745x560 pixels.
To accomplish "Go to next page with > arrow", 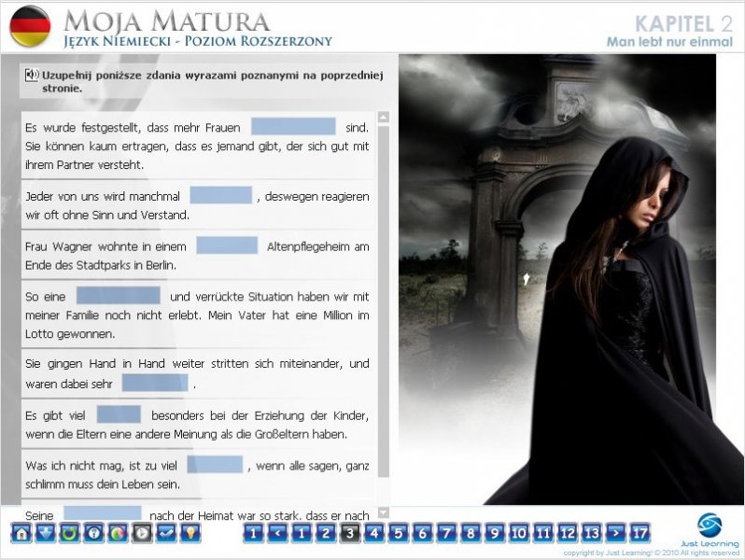I will 616,533.
